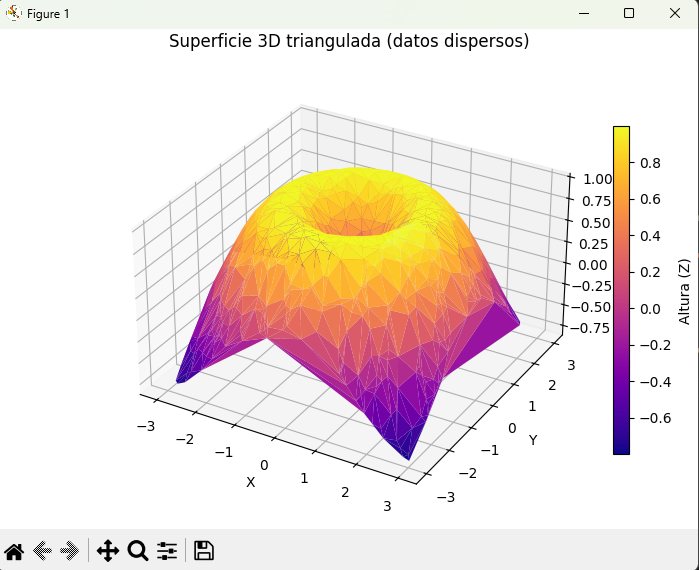Maximize the Figure 1 window
Viewport: 699px width, 570px height.
(629, 13)
